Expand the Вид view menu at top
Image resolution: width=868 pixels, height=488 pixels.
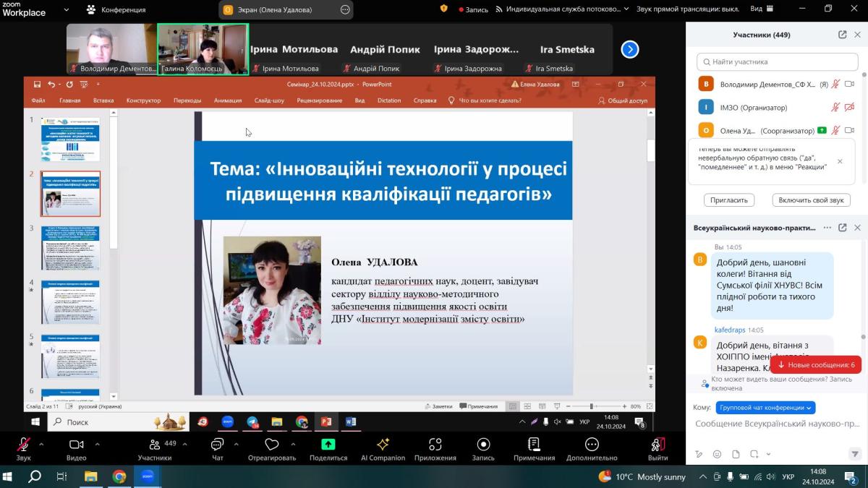click(x=761, y=9)
